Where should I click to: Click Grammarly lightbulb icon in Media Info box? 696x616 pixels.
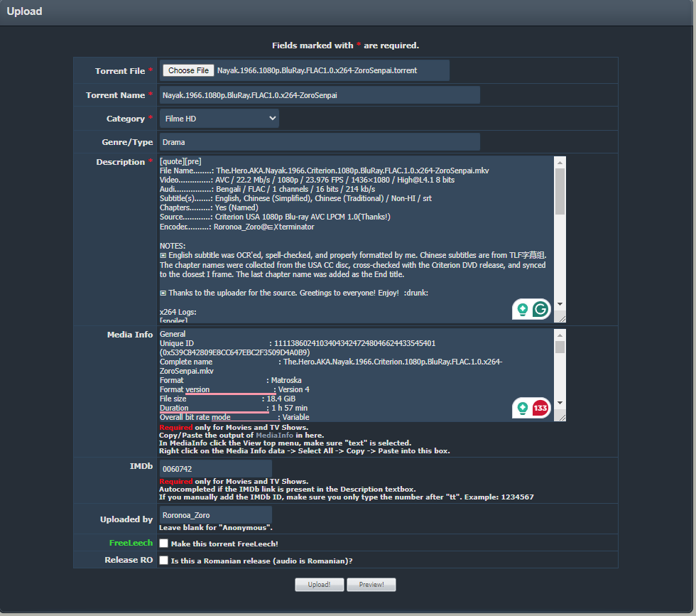[523, 409]
